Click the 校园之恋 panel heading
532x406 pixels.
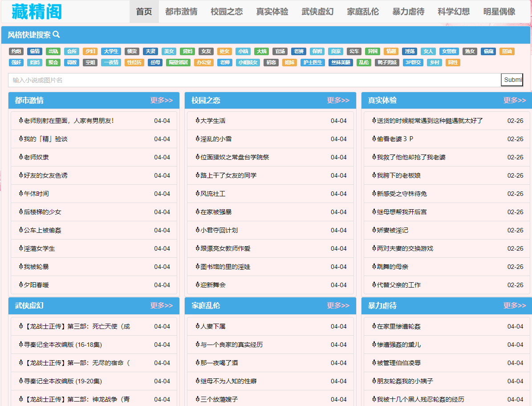coord(206,101)
